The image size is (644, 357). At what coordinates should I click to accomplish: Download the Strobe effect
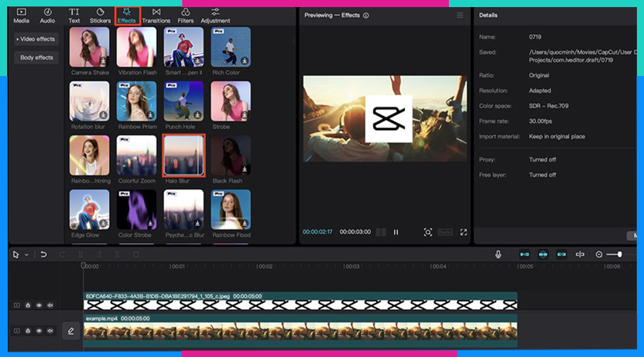[x=244, y=115]
